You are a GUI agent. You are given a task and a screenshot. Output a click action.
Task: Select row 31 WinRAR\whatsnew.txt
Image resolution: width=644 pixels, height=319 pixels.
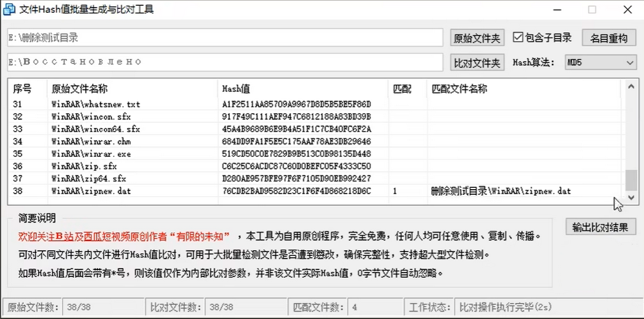[x=95, y=104]
